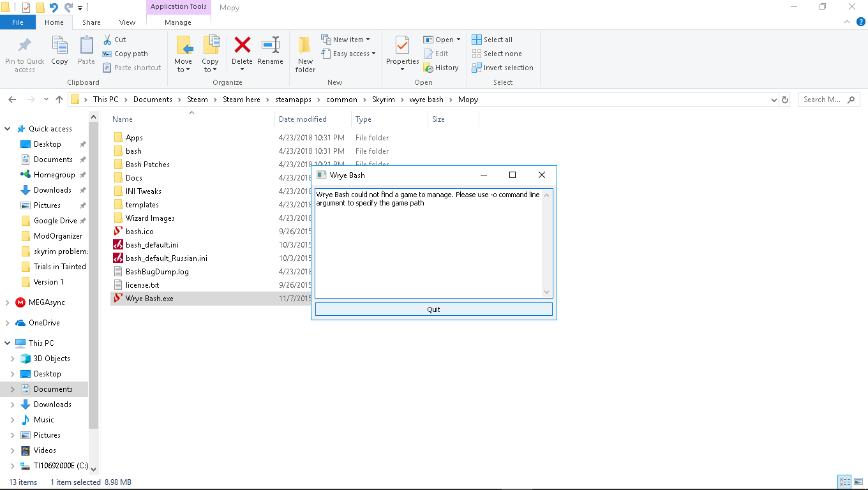Open the View ribbon tab
The height and width of the screenshot is (490, 868).
coord(127,22)
